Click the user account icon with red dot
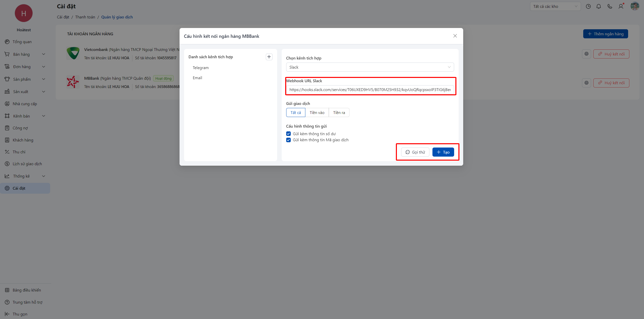Image resolution: width=644 pixels, height=319 pixels. coord(621,7)
